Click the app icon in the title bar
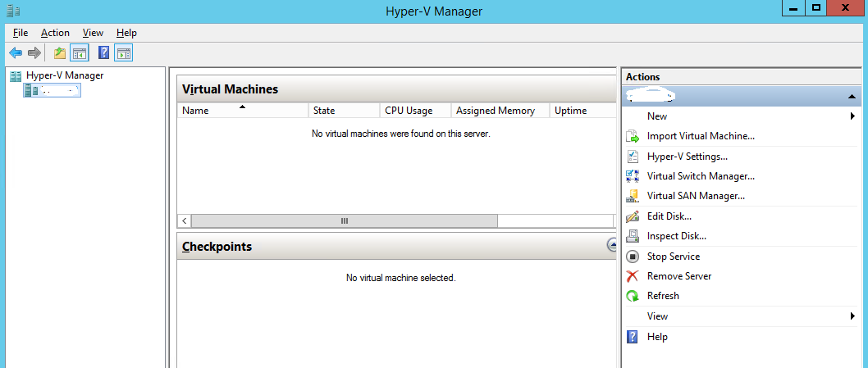The width and height of the screenshot is (868, 368). click(x=13, y=11)
